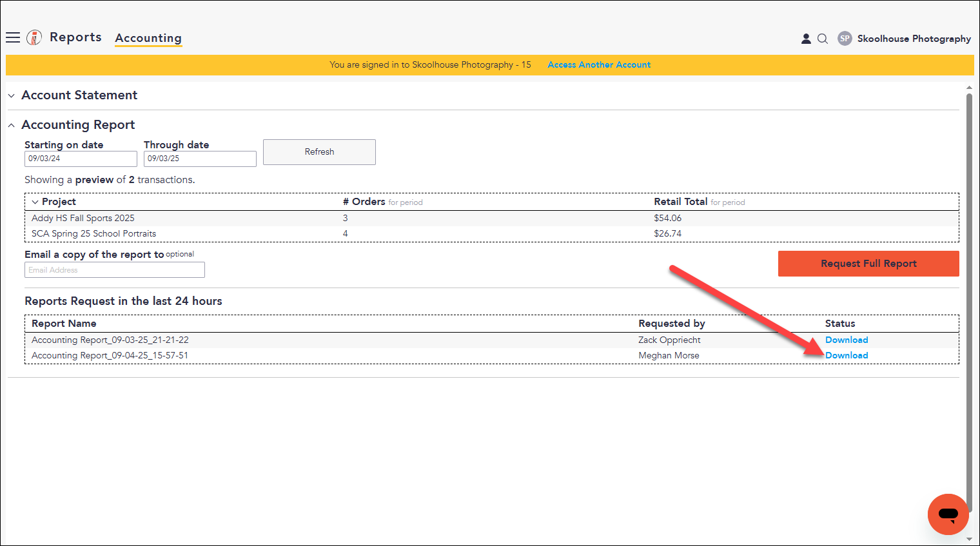The height and width of the screenshot is (546, 980).
Task: Open the orange chat support bubble
Action: tap(948, 514)
